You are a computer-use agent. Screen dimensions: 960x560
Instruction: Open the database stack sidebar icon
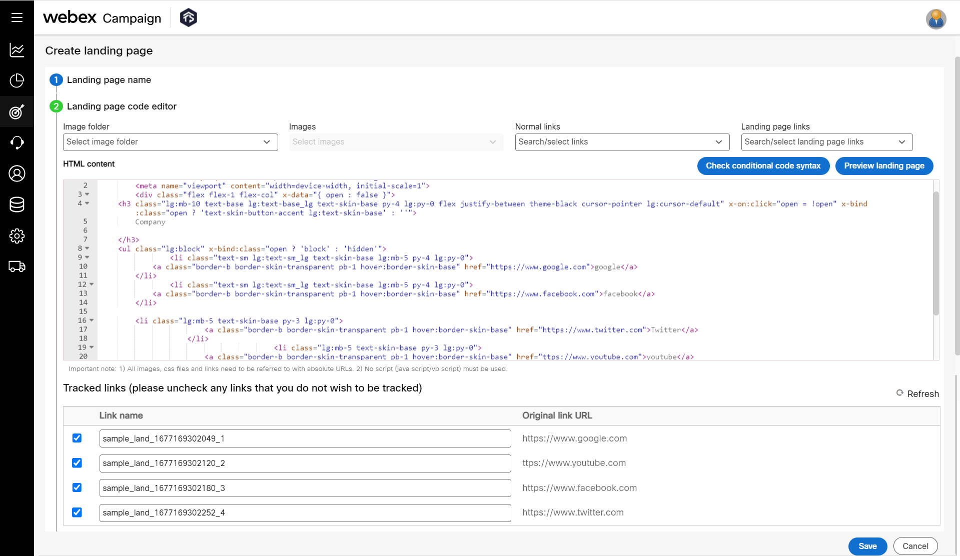tap(17, 204)
